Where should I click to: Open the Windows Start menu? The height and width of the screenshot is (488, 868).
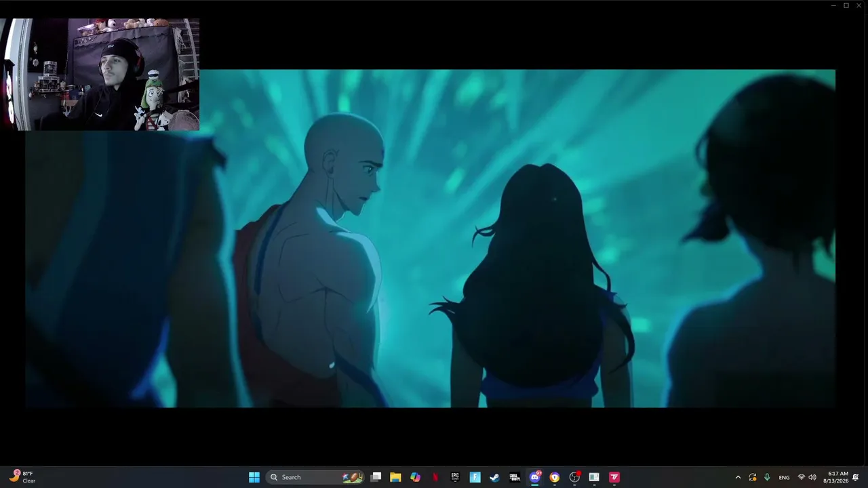(x=254, y=477)
